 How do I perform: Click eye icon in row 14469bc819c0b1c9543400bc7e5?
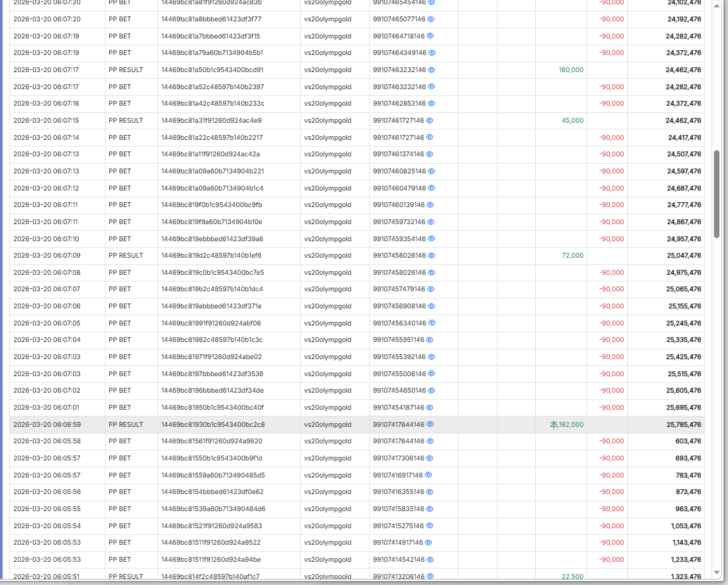point(431,272)
